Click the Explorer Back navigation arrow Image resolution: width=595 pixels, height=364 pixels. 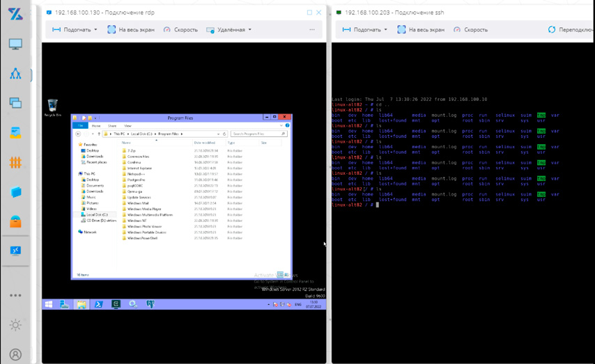(x=78, y=134)
